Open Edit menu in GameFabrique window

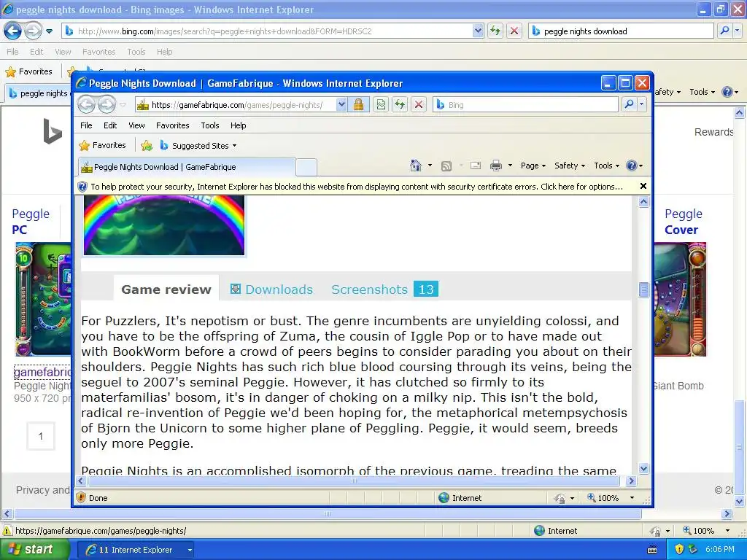tap(110, 125)
